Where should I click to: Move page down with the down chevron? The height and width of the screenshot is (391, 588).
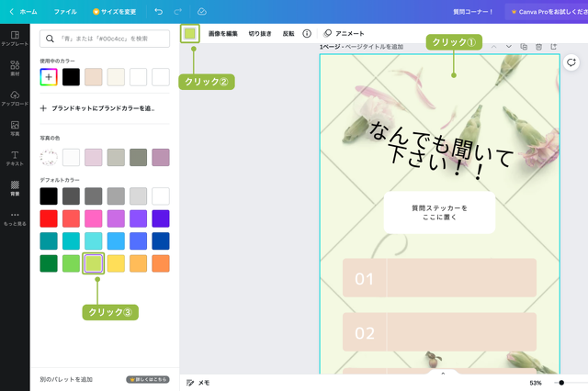pyautogui.click(x=508, y=47)
